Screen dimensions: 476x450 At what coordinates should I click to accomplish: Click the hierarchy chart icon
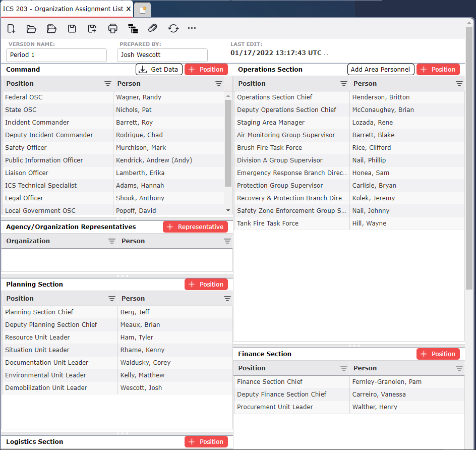click(133, 29)
